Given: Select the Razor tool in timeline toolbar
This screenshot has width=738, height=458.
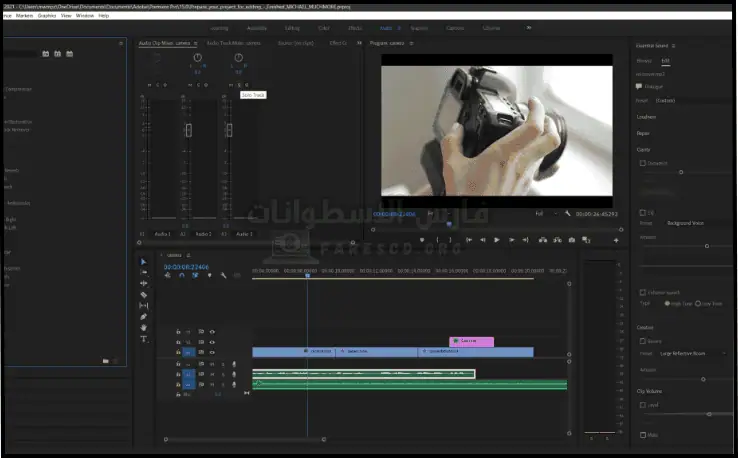Looking at the screenshot, I should click(143, 295).
